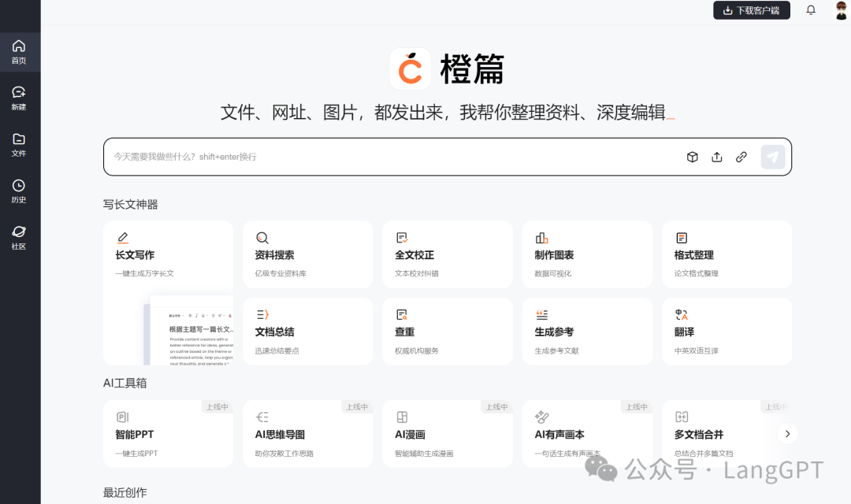Click the AI思维导图 icon
Image resolution: width=851 pixels, height=504 pixels.
point(262,417)
